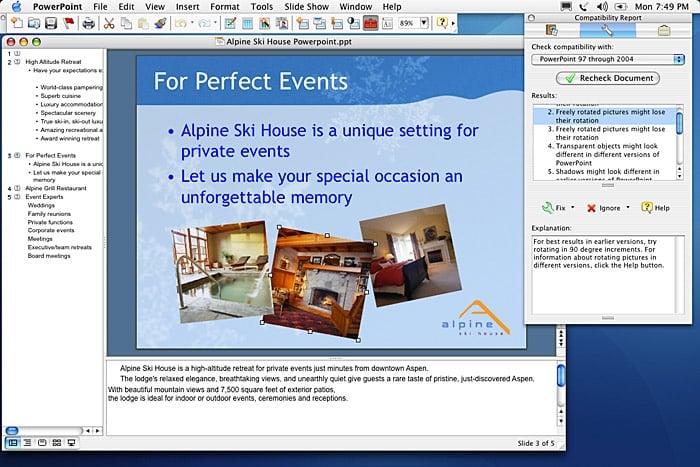Click the Recheck Document button
Viewport: 700px width, 467px height.
tap(608, 78)
